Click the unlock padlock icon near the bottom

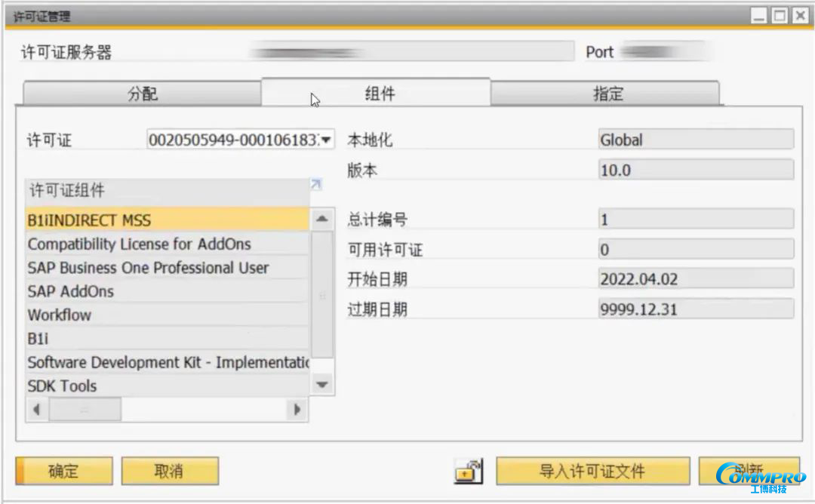tap(468, 471)
